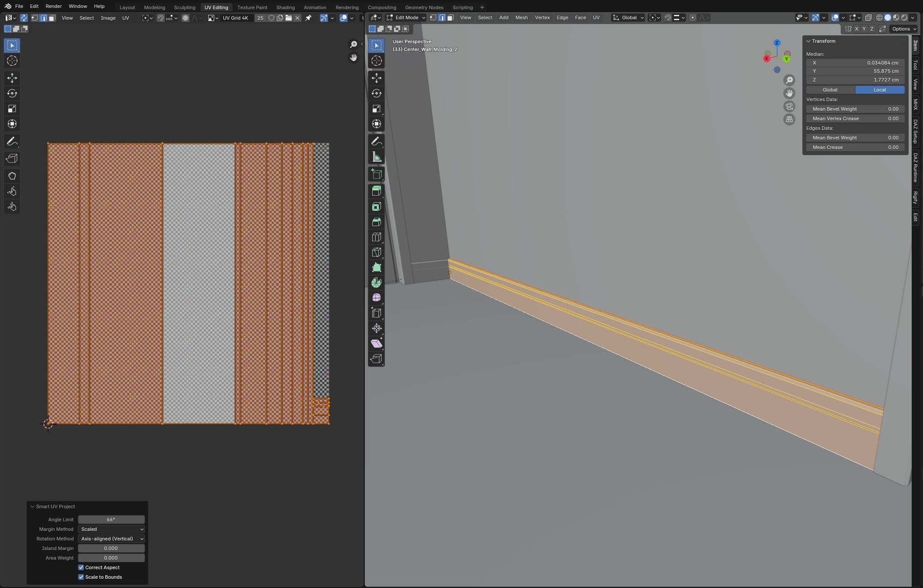Disable Scale to Bounds option
The image size is (923, 588).
(x=81, y=577)
